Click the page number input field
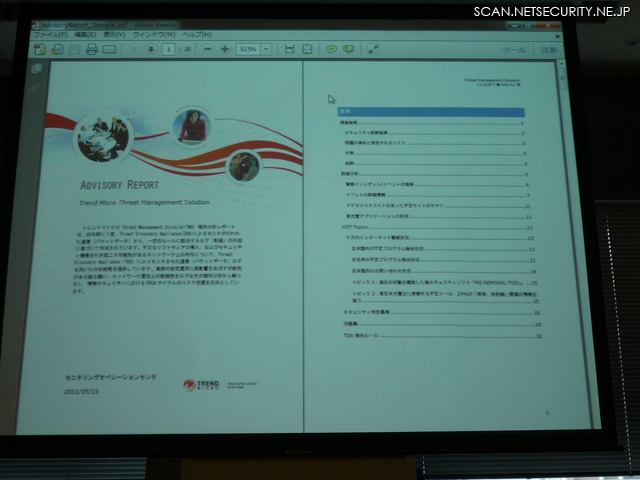The image size is (640, 480). click(x=170, y=48)
